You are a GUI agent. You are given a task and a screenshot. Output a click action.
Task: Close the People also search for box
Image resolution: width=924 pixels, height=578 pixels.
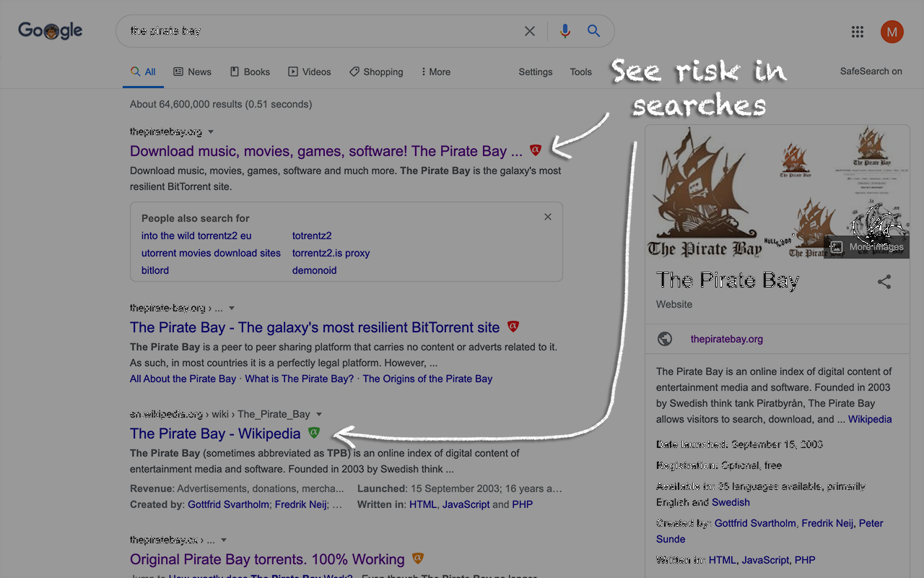(x=548, y=217)
